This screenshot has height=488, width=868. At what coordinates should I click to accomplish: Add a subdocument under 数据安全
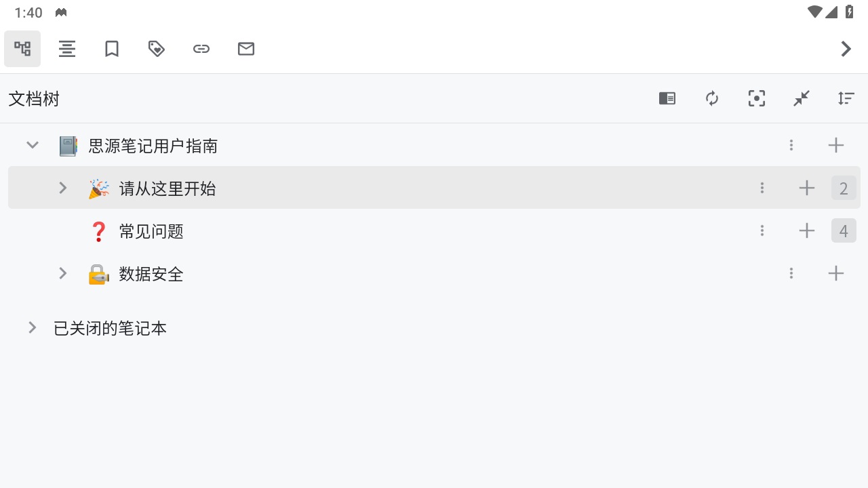point(836,273)
